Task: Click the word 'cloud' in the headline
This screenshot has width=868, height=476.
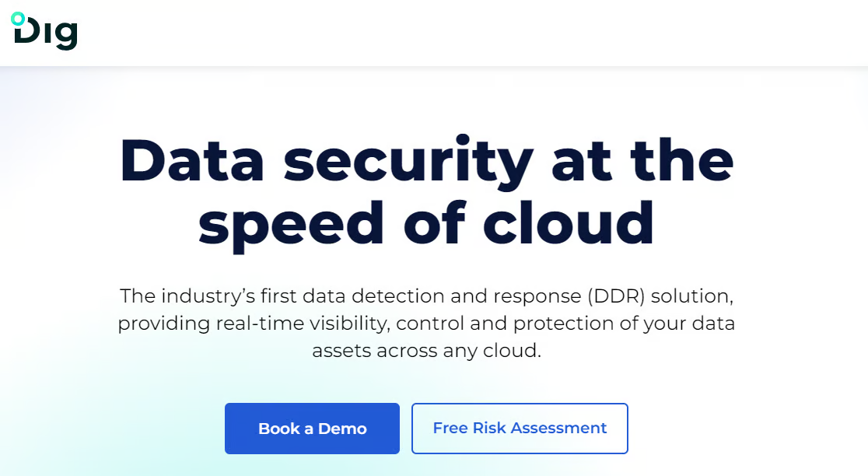Action: pyautogui.click(x=569, y=222)
